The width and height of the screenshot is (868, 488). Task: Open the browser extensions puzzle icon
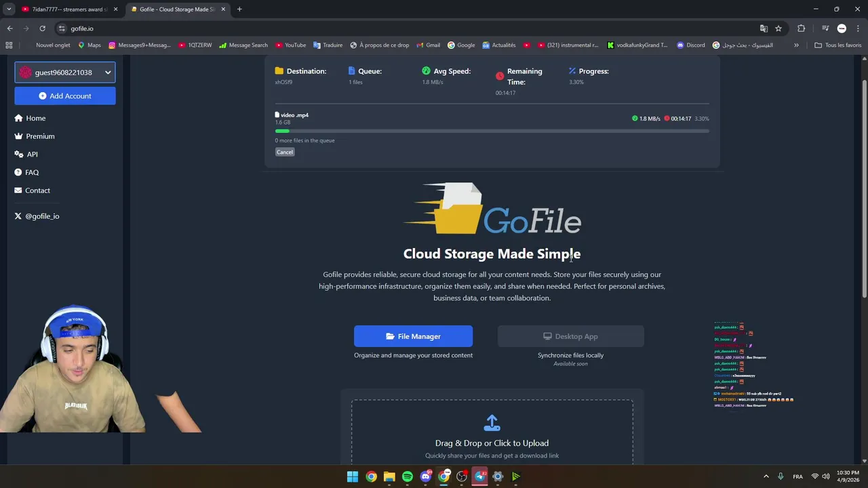(802, 28)
